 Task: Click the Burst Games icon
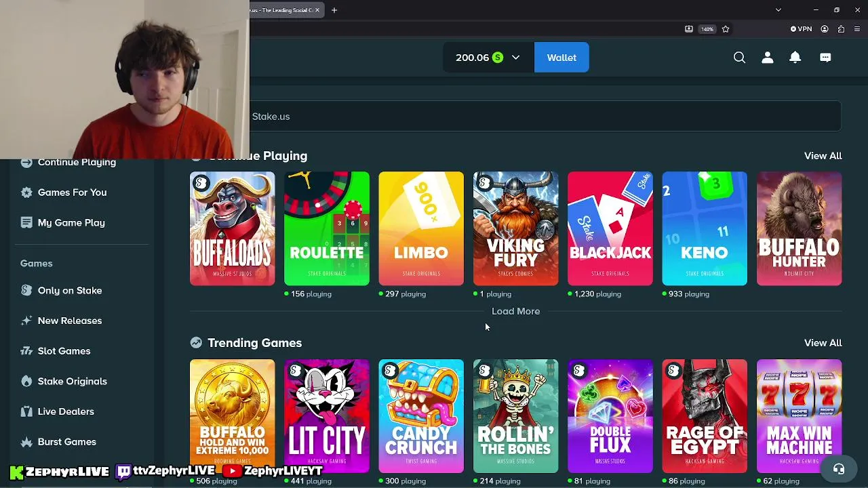[26, 442]
